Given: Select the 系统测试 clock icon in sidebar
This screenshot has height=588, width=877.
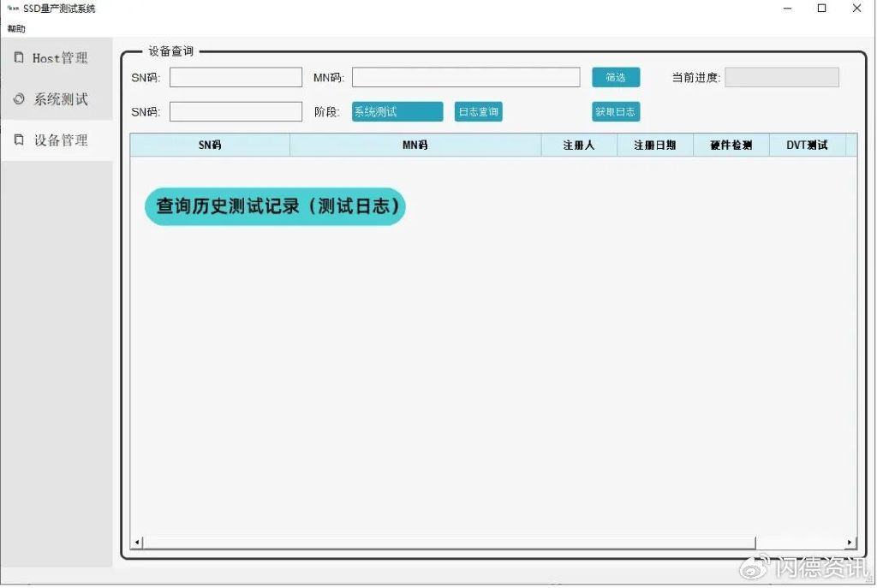Looking at the screenshot, I should tap(19, 98).
